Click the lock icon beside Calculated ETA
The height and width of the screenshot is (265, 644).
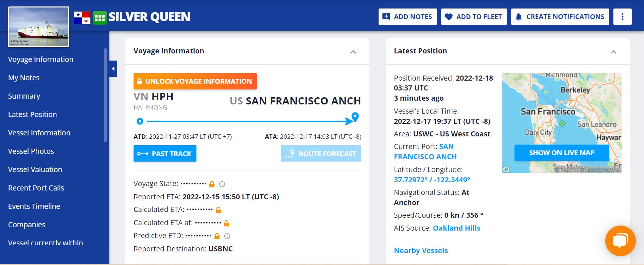point(219,210)
